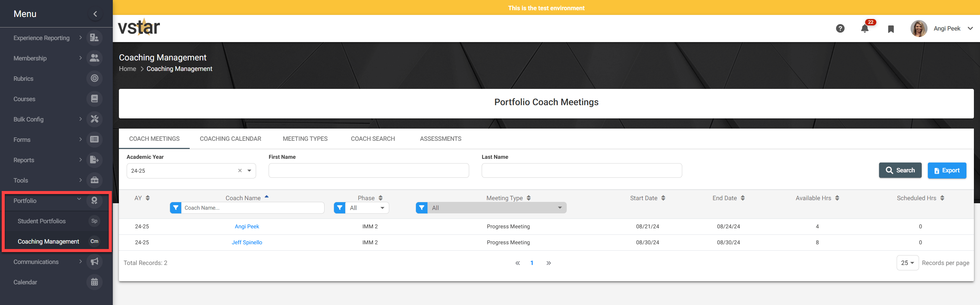Click the Coach Name filter field
Viewport: 980px width, 305px height.
[x=253, y=208]
